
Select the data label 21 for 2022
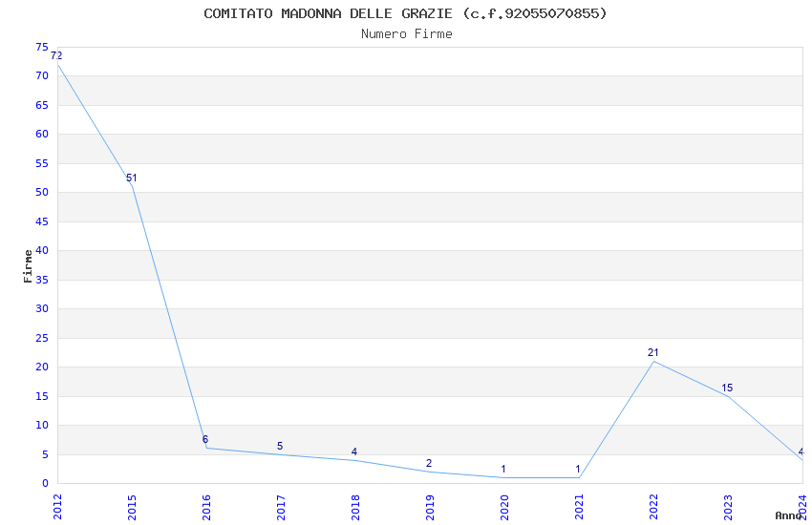tap(653, 352)
